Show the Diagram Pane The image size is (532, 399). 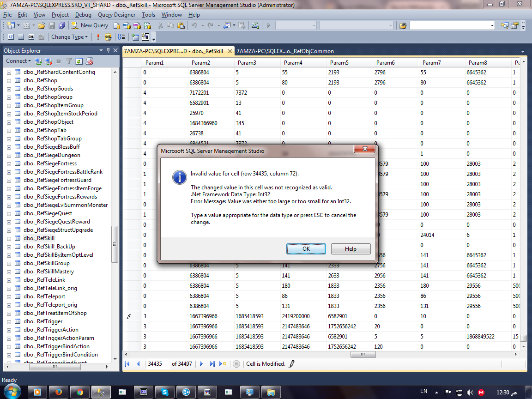(x=11, y=37)
